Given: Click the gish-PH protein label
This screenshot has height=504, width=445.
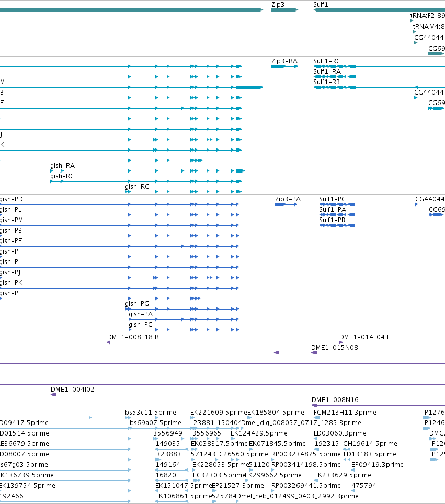Looking at the screenshot, I should pos(12,251).
